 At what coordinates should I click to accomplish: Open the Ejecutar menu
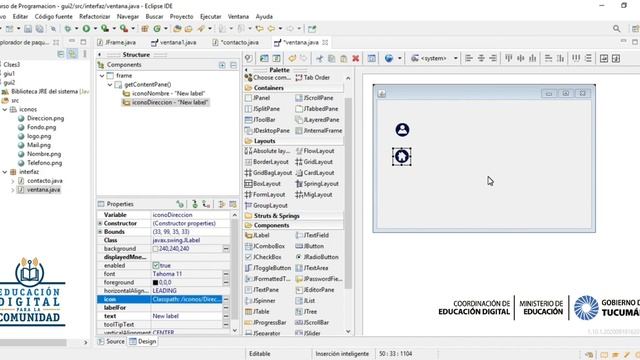click(x=211, y=16)
